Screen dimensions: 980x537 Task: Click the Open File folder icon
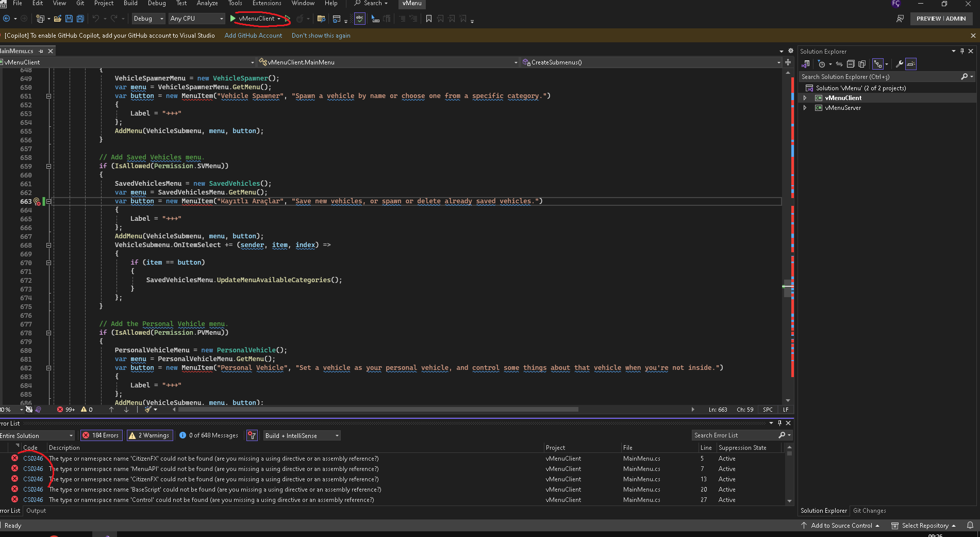point(58,19)
